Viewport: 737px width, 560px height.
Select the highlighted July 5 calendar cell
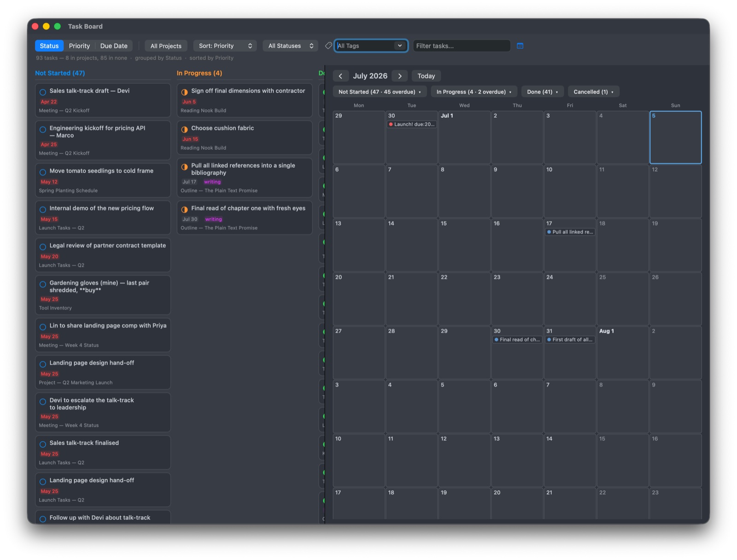point(675,137)
